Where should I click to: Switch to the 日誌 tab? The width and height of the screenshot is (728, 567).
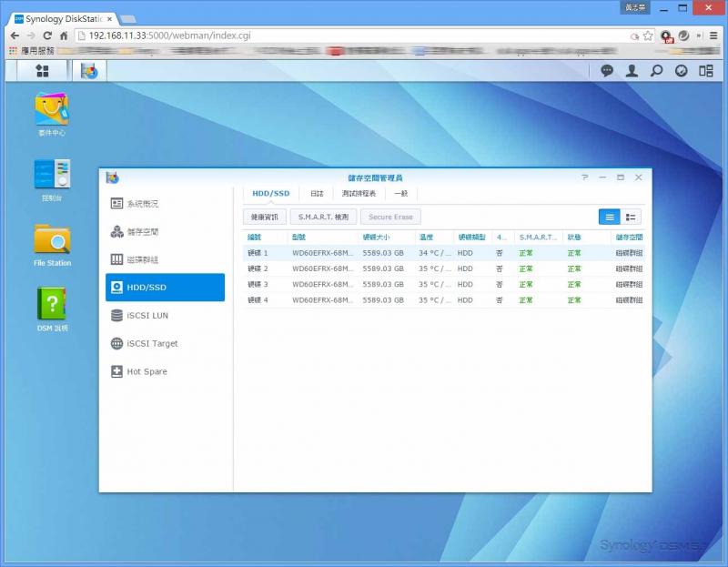pyautogui.click(x=317, y=194)
